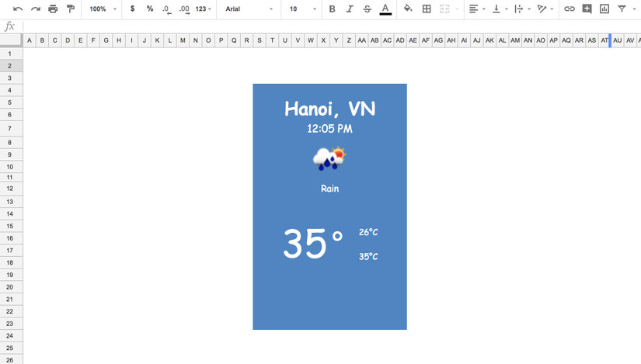Select the Paint format roller tool

pos(71,9)
